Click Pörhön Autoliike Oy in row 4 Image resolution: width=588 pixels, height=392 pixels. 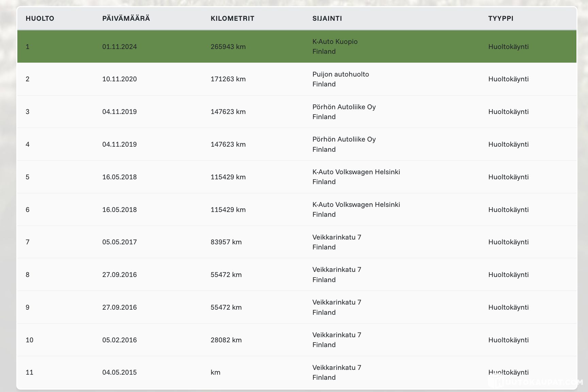click(x=344, y=139)
